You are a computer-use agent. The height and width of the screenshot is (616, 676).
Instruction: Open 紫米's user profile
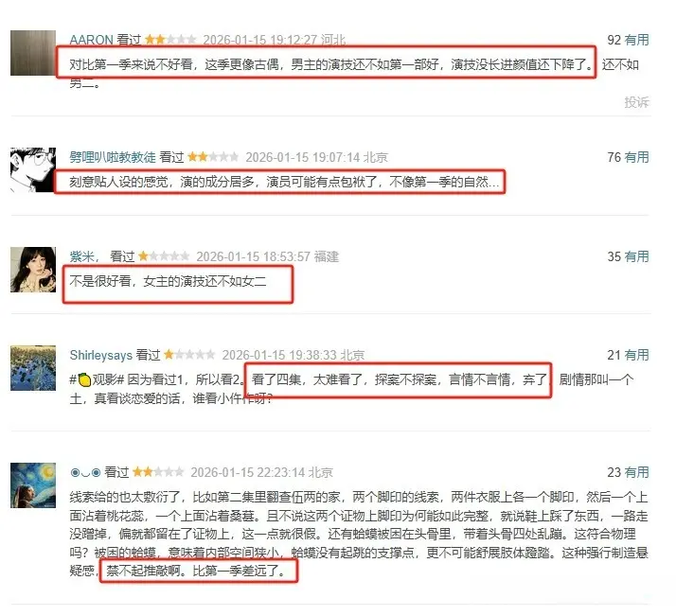(84, 256)
